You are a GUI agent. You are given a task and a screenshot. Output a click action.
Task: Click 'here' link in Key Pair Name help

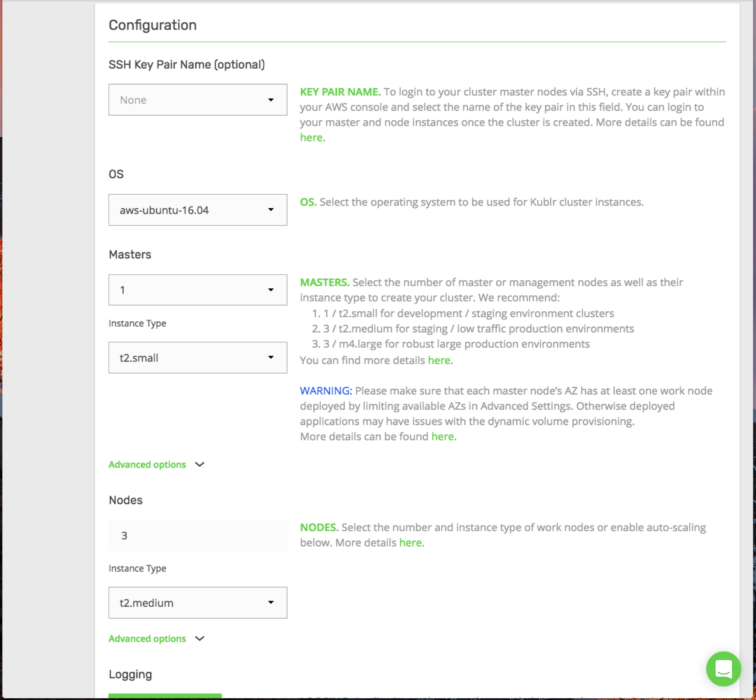click(311, 138)
